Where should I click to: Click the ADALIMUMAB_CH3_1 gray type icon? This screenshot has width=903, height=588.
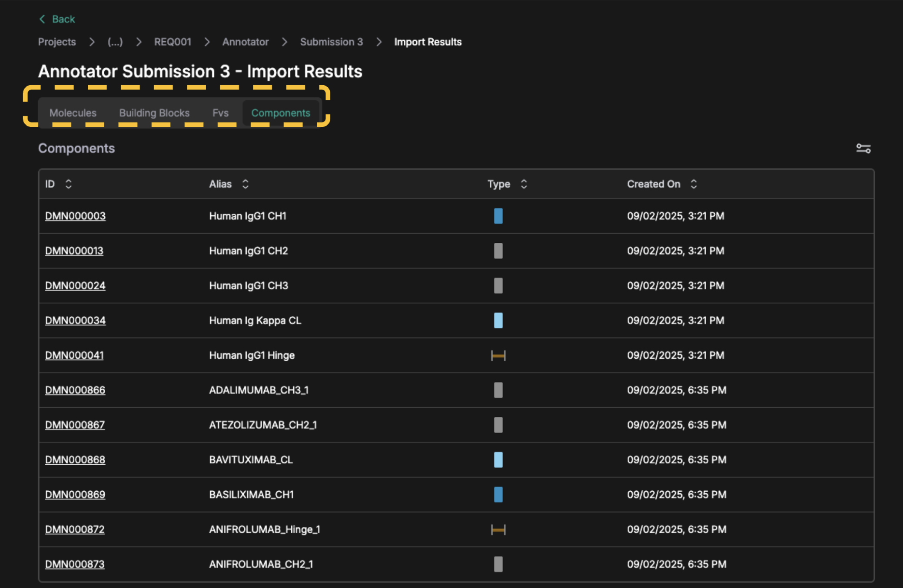tap(498, 390)
